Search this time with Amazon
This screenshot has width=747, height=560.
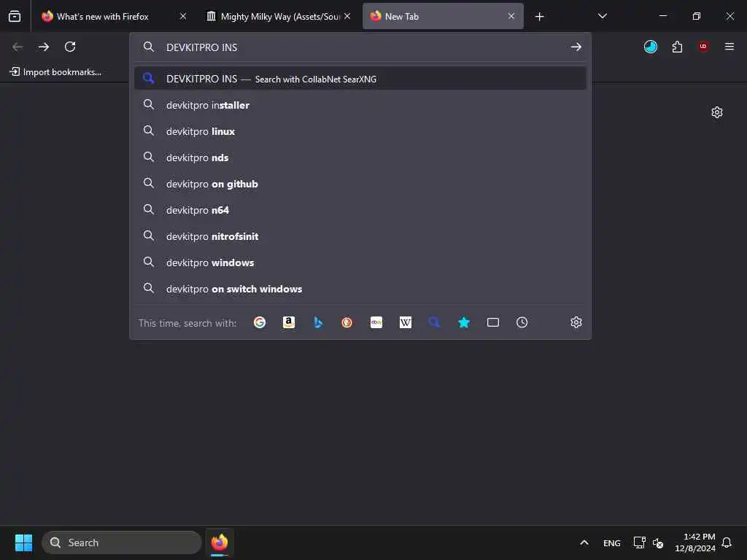[x=289, y=322]
